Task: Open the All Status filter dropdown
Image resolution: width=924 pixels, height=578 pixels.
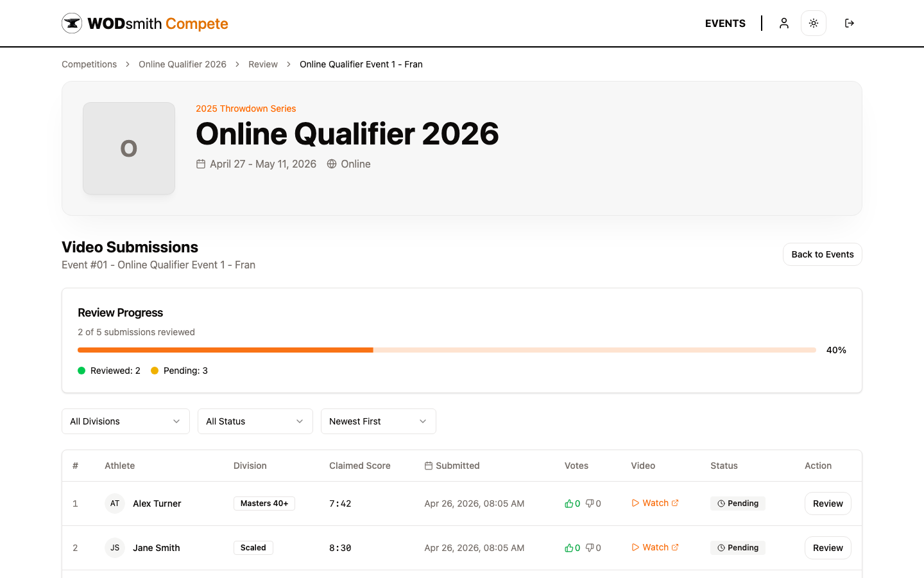Action: [x=255, y=421]
